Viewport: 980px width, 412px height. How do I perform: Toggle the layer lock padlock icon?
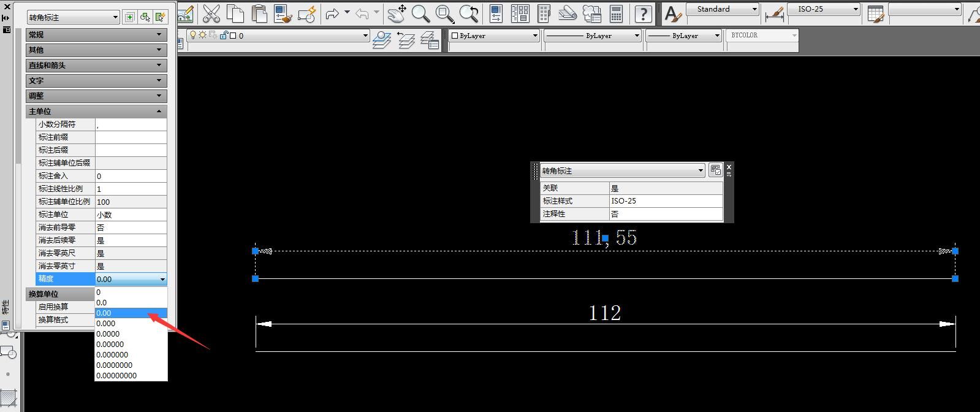(x=224, y=36)
